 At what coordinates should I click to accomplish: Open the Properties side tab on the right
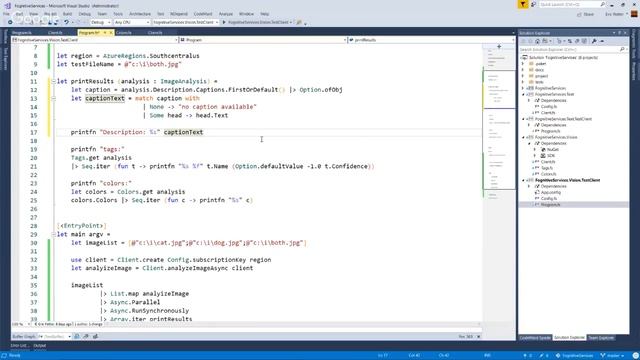click(x=634, y=71)
